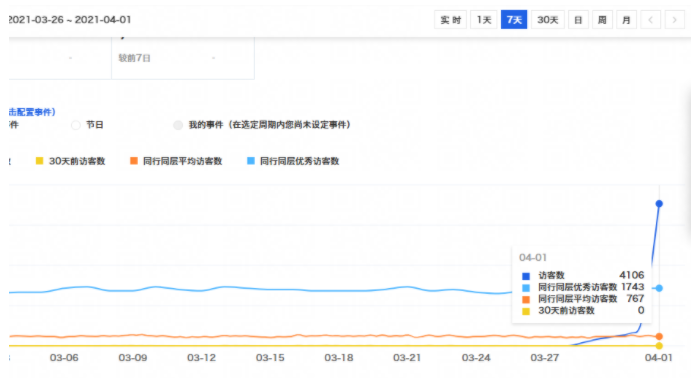This screenshot has width=691, height=378.
Task: Toggle orange 同行同层平均访客数 legend swatch
Action: pos(134,161)
